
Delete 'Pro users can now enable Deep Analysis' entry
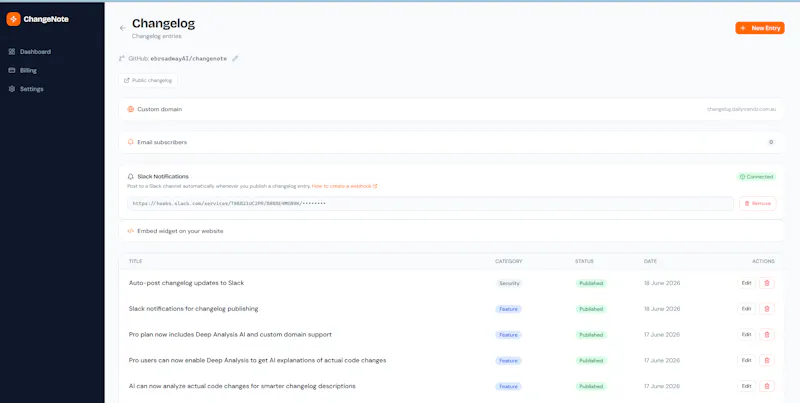click(x=766, y=360)
